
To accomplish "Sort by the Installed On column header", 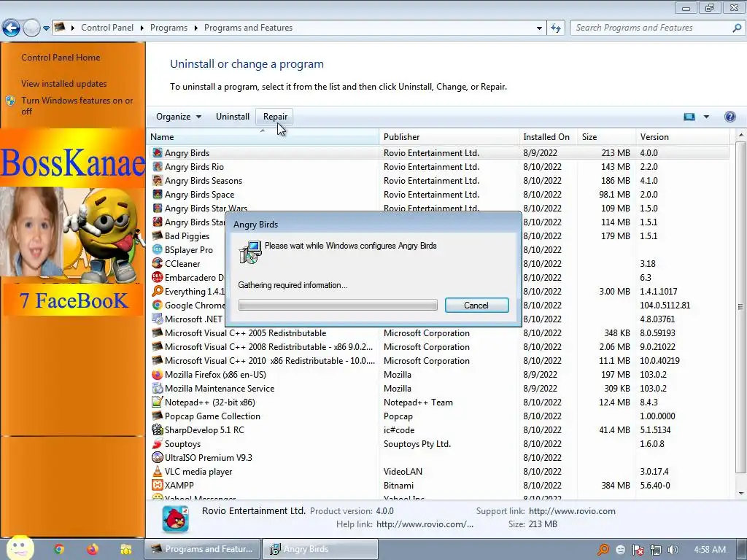I will (548, 136).
